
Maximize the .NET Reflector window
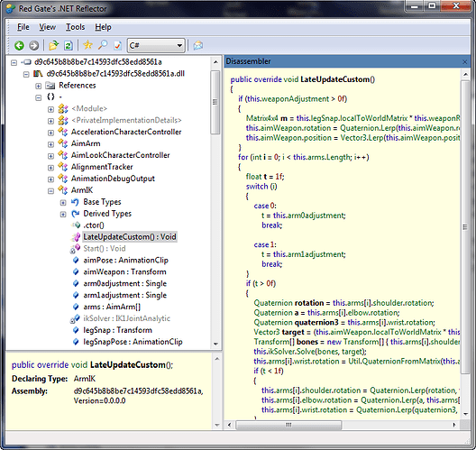tap(432, 5)
